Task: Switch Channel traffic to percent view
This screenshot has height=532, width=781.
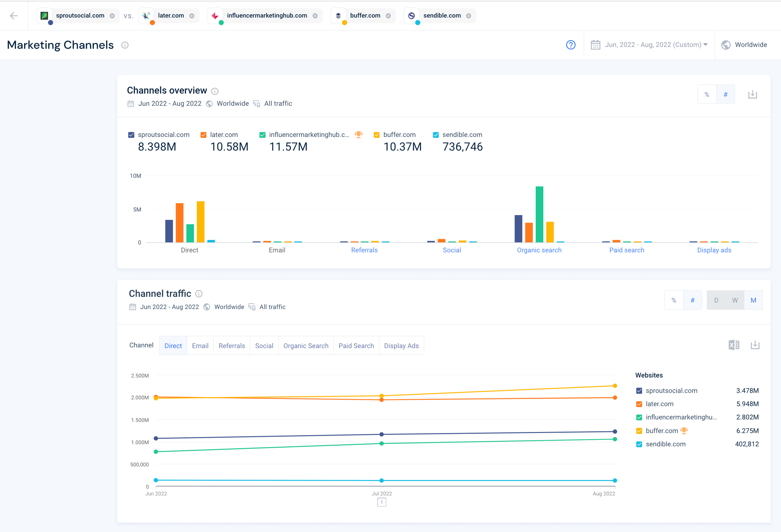Action: coord(674,300)
